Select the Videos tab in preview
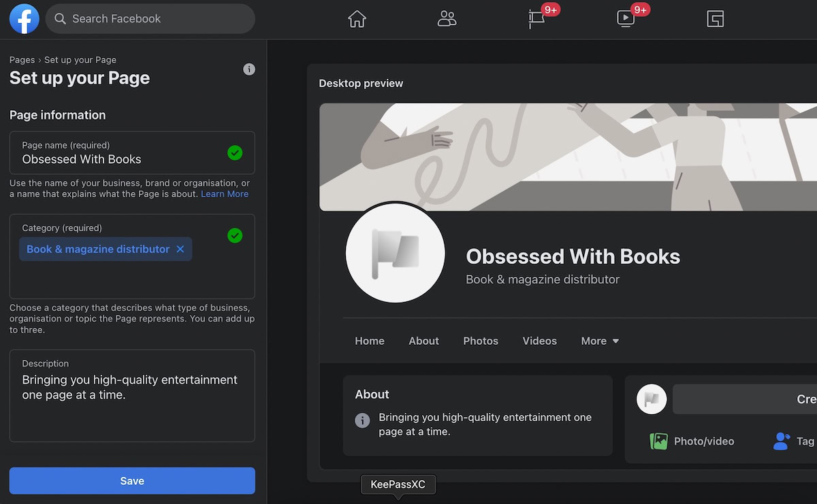Image resolution: width=817 pixels, height=504 pixels. point(540,341)
